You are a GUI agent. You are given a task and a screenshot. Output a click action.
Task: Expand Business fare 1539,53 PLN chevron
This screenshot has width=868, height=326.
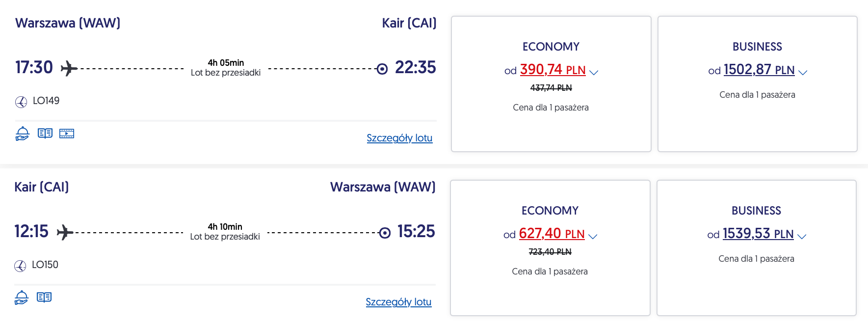pos(802,236)
